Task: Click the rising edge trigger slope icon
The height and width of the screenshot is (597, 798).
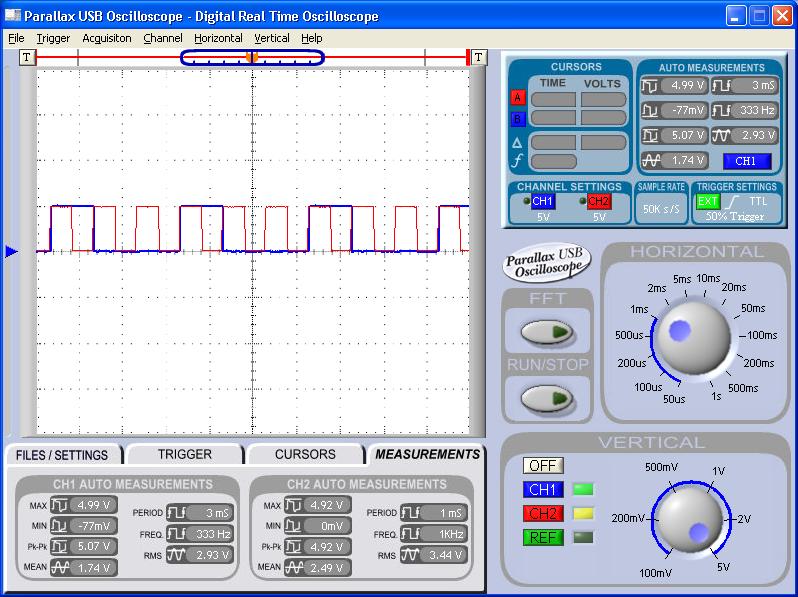Action: [x=733, y=202]
